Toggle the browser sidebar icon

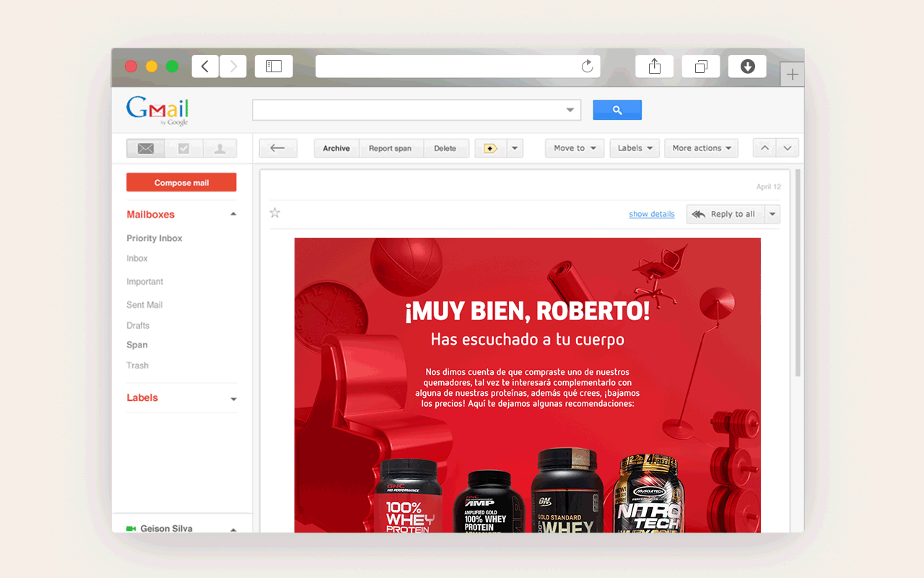coord(274,66)
